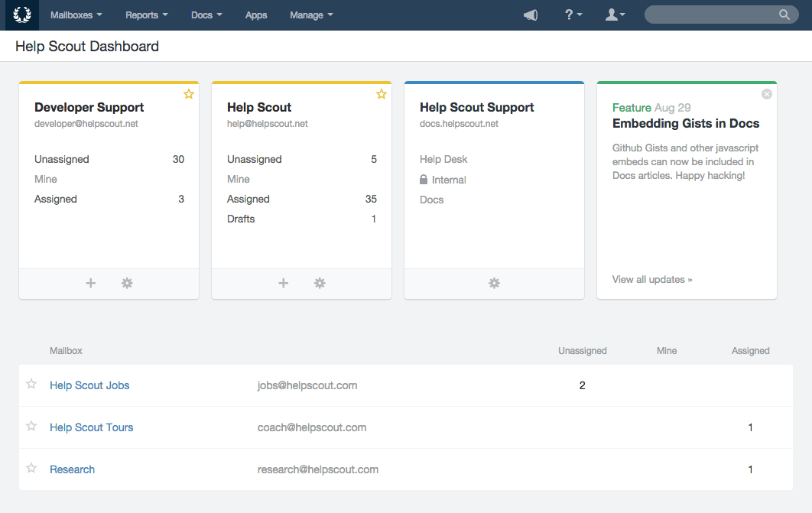The height and width of the screenshot is (513, 812).
Task: Click the Help Scout laurel logo
Action: [x=22, y=15]
